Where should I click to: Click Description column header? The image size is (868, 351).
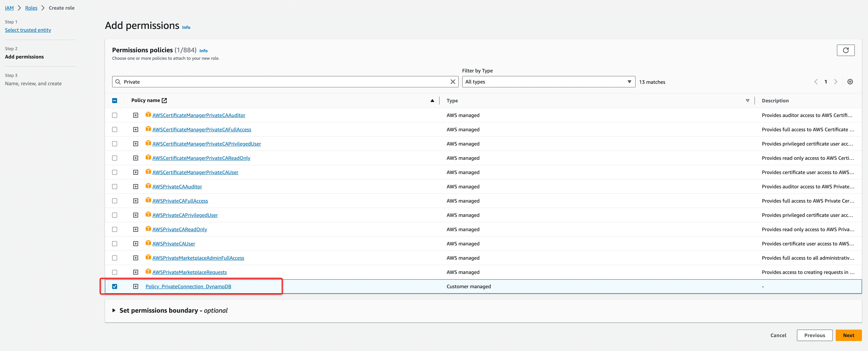click(775, 101)
